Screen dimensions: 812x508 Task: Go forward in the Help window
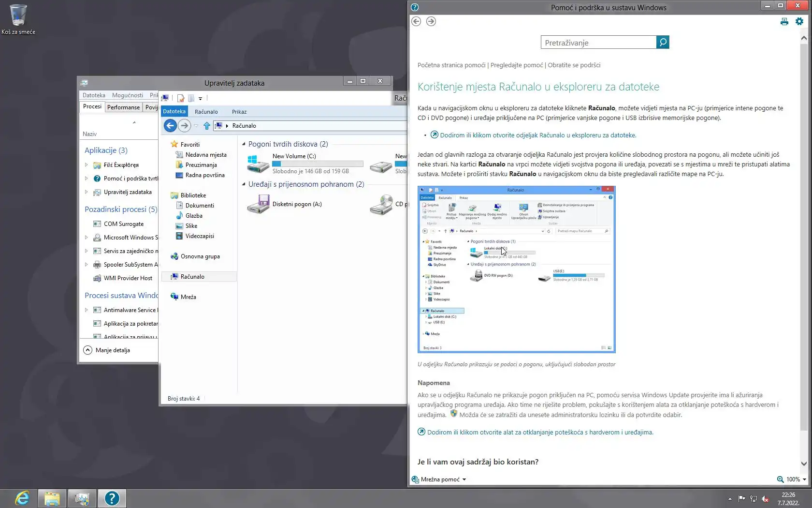click(431, 21)
